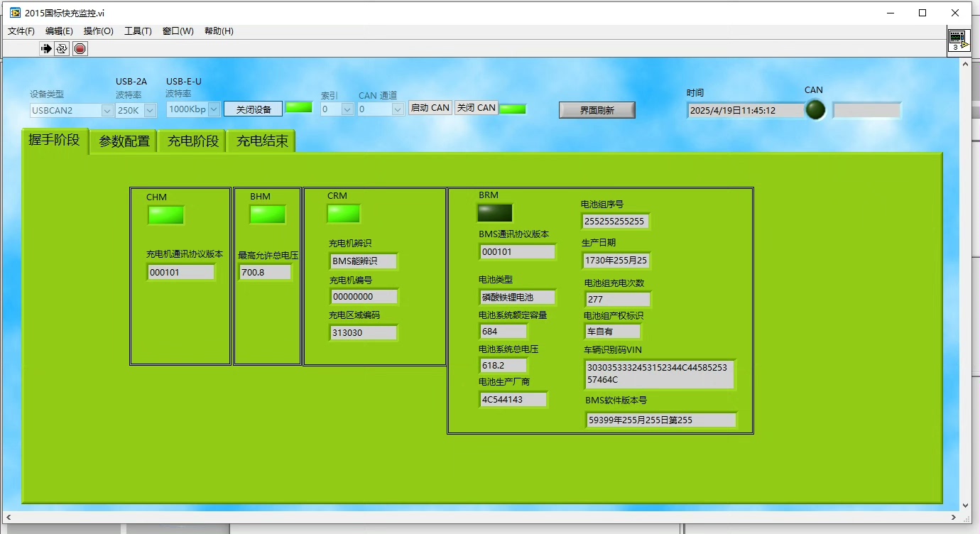980x534 pixels.
Task: Open the USB-2A 250K baud rate dropdown
Action: click(150, 110)
